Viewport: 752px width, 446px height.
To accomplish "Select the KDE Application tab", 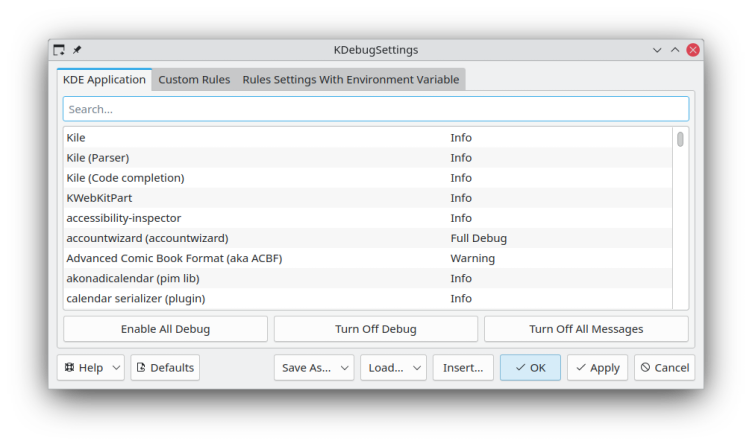I will (104, 80).
